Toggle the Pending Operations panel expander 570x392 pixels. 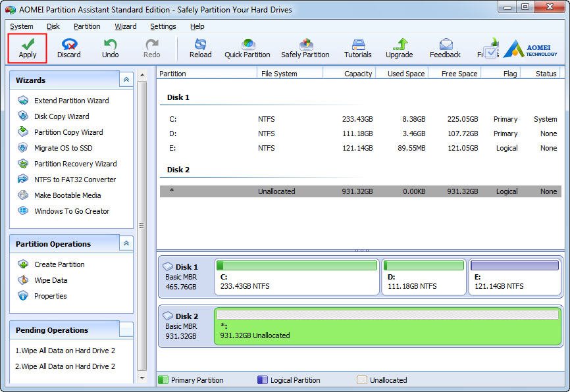[126, 330]
